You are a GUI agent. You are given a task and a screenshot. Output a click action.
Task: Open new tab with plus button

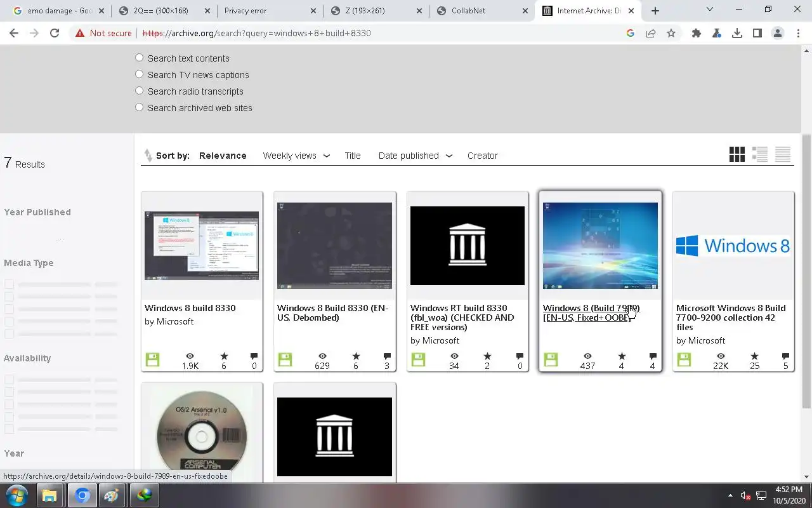[655, 11]
